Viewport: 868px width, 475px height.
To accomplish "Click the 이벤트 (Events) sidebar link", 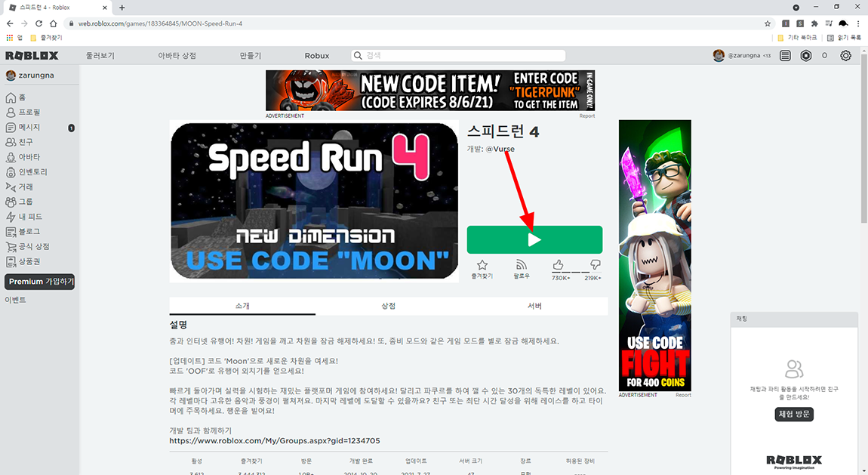I will [x=16, y=300].
